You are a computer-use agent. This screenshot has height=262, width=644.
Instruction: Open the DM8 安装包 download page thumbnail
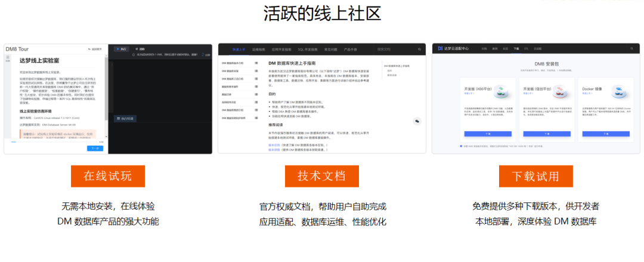(535, 99)
